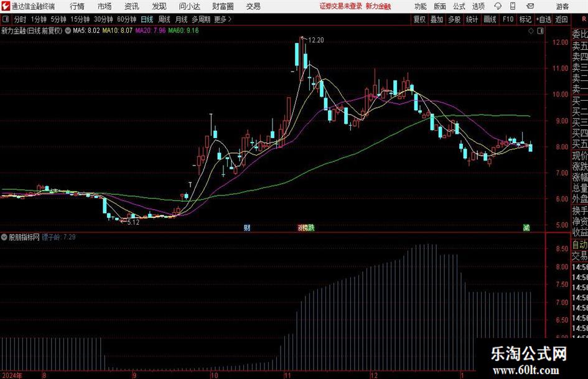Open the 选项 menu
The width and height of the screenshot is (588, 379).
[x=478, y=6]
